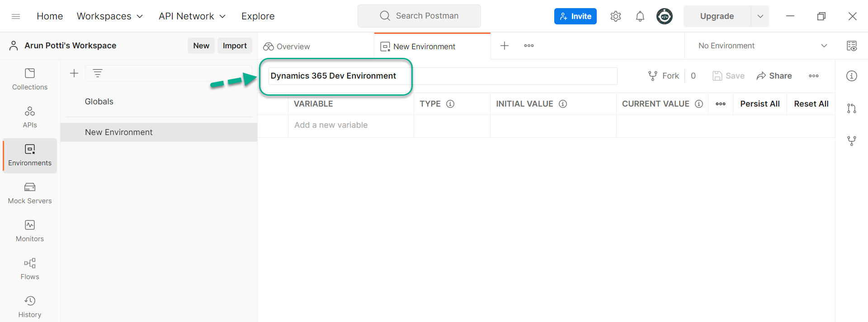
Task: Click the filter environments icon
Action: pyautogui.click(x=98, y=73)
